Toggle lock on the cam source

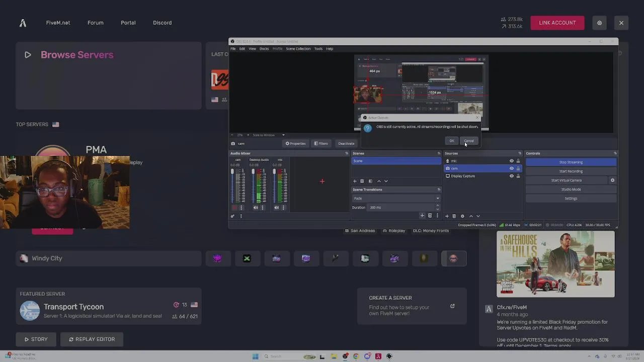click(518, 168)
